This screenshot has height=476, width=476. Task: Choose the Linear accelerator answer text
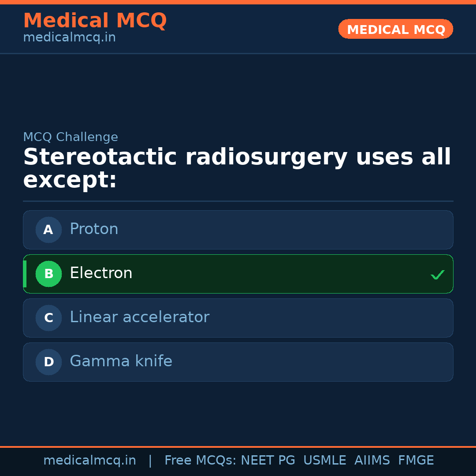pos(139,317)
